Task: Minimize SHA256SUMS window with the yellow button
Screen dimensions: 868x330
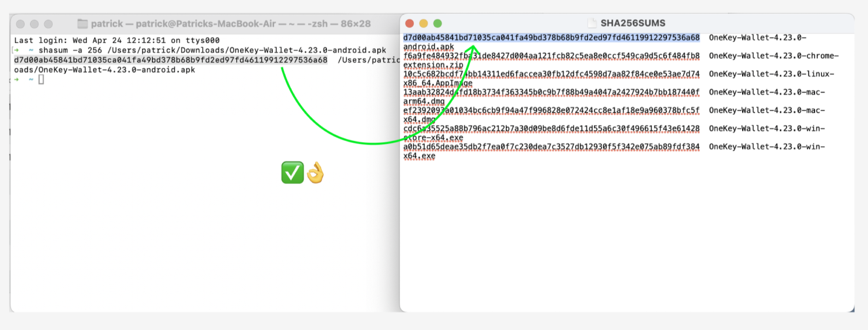Action: 424,23
